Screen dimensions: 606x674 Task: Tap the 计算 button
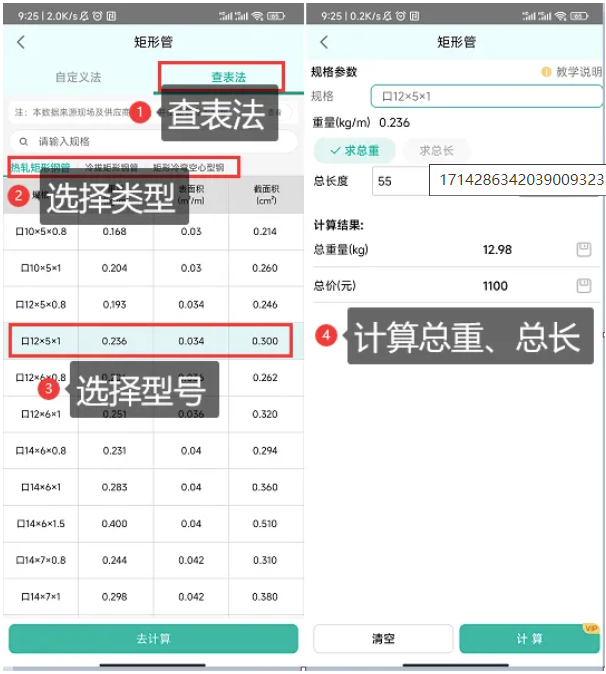coord(529,639)
